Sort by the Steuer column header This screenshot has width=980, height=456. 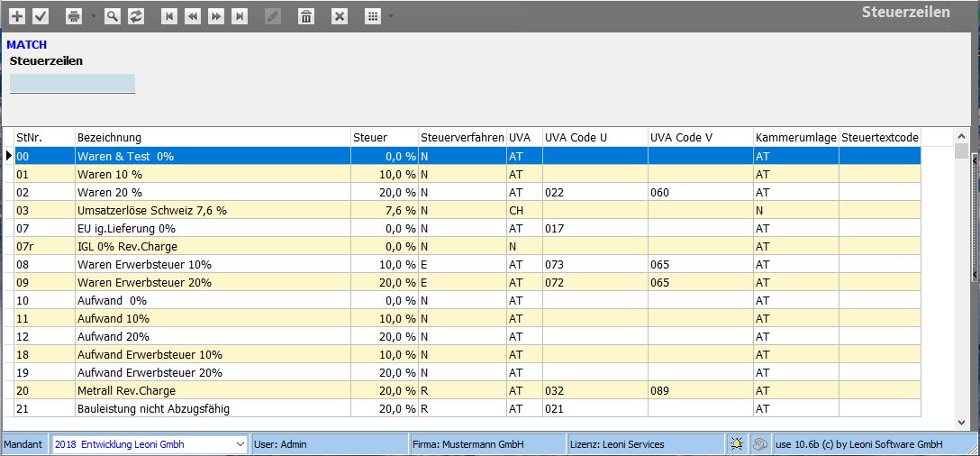385,137
